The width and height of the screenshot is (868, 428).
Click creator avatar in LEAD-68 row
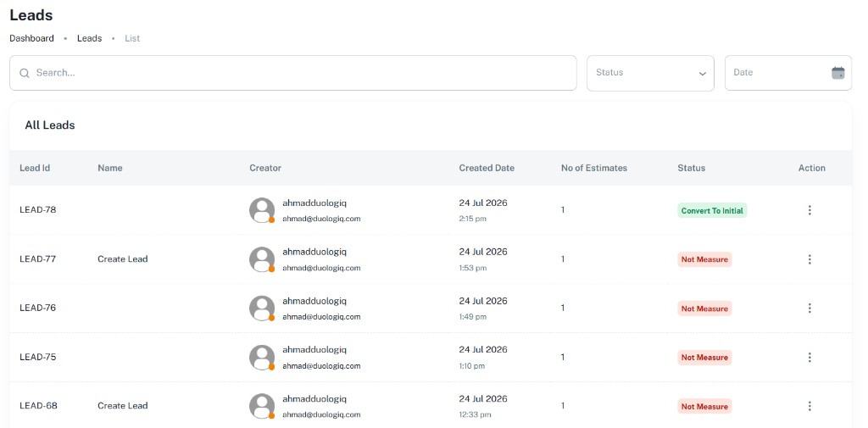point(262,406)
